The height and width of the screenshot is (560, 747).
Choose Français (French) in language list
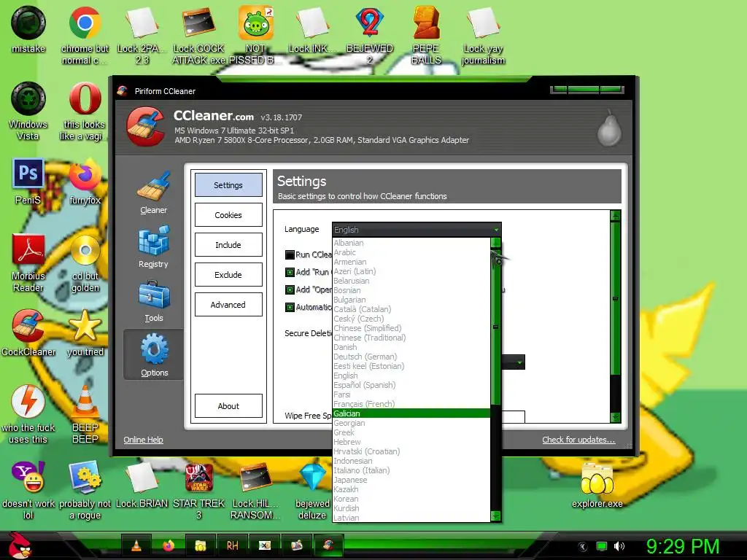[411, 404]
